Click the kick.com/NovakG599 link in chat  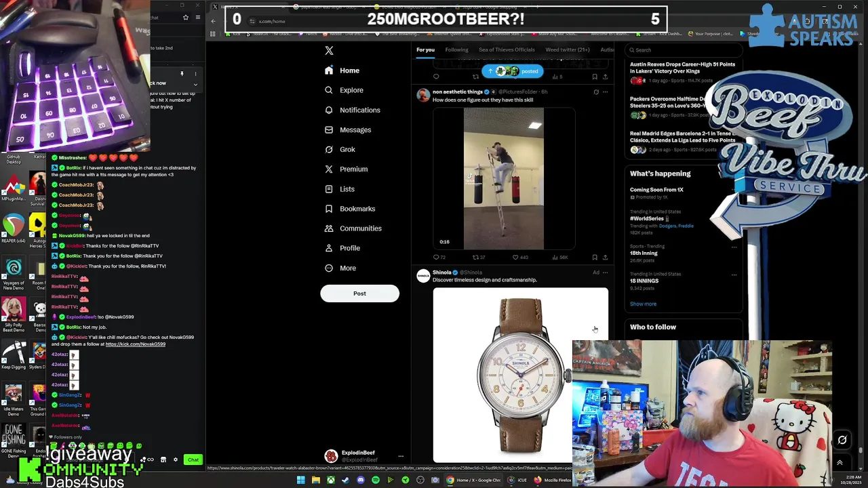click(x=135, y=344)
